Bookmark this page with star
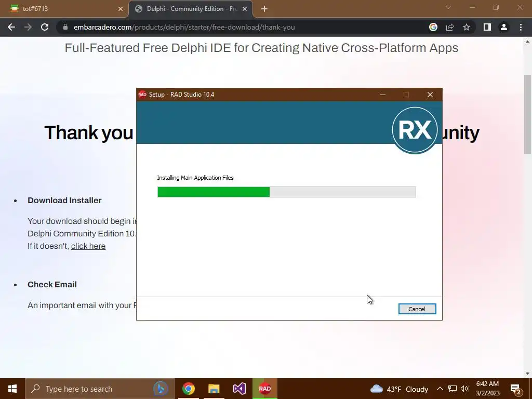The height and width of the screenshot is (399, 532). pos(467,27)
